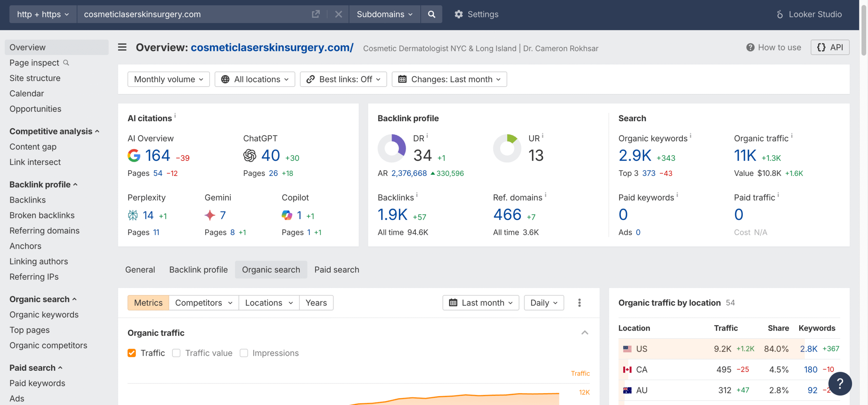
Task: Uncheck the Traffic checkbox
Action: click(132, 353)
